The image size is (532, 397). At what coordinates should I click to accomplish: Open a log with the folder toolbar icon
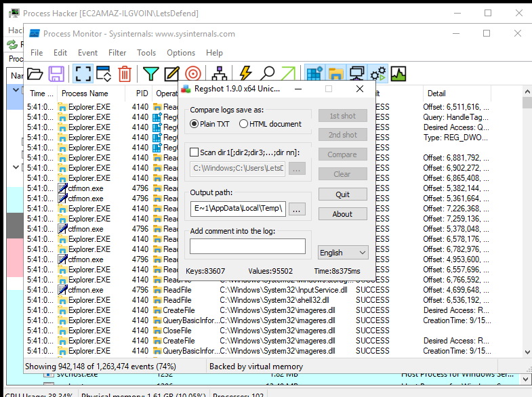(35, 74)
